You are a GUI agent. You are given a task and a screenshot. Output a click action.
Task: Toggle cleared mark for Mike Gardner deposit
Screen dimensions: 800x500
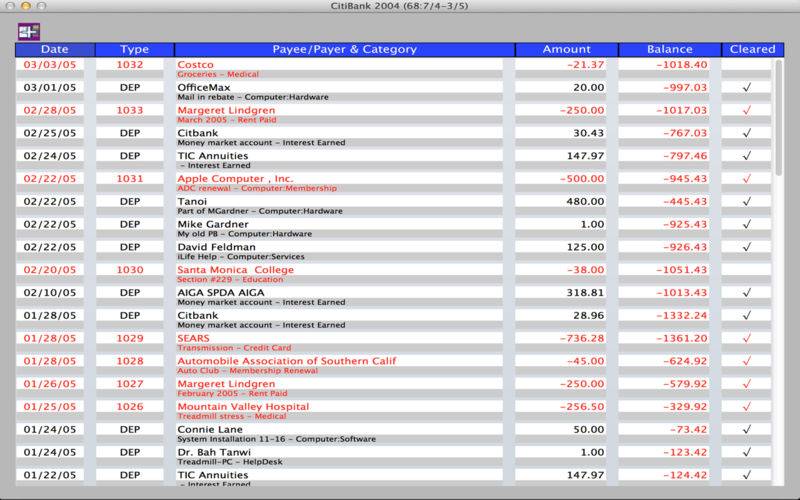(746, 224)
